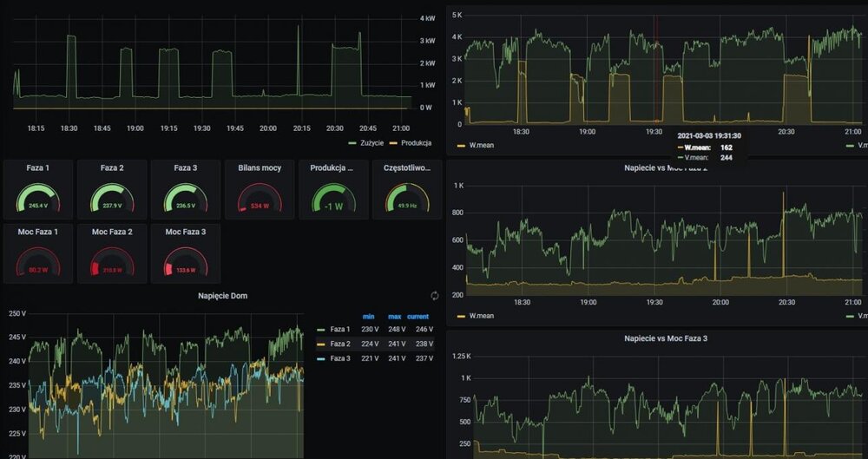Click the blue Faza 3 legend color swatch

[321, 358]
